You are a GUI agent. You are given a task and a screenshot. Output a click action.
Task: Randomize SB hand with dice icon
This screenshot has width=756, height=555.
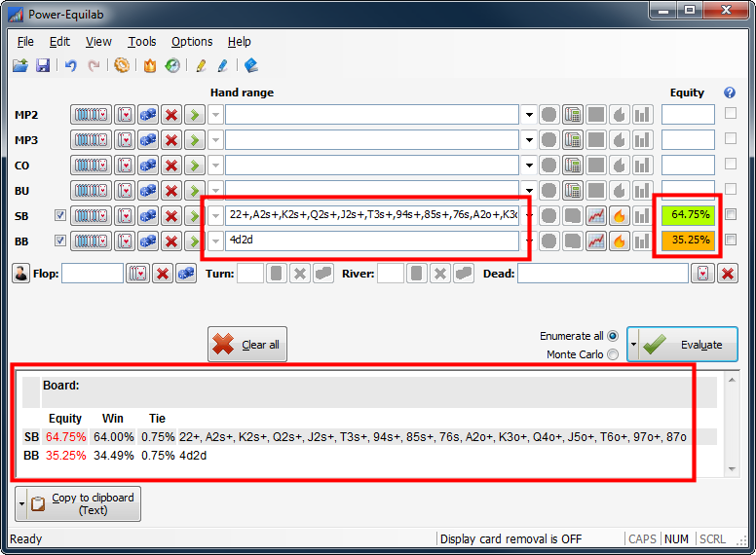point(148,216)
